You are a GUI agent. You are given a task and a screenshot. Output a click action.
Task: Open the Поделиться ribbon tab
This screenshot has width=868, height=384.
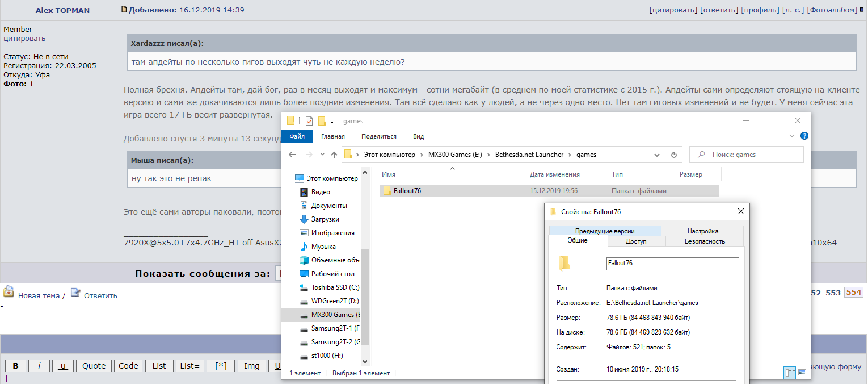(x=379, y=136)
